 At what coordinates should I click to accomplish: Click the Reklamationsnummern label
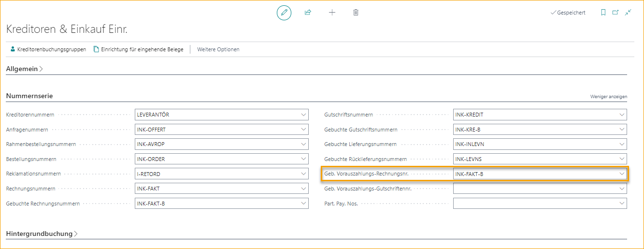point(33,174)
